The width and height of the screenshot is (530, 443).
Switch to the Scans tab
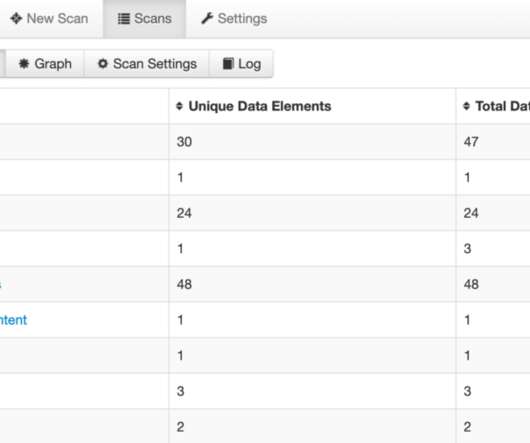144,19
